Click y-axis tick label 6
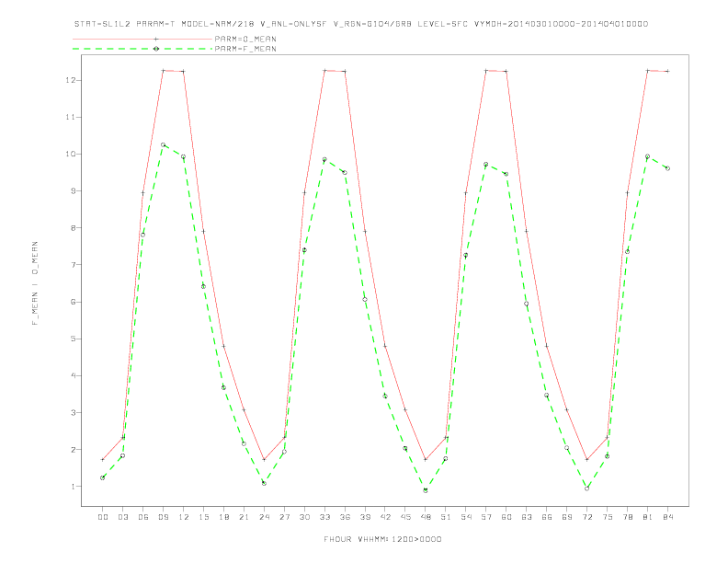Viewport: 728px width, 563px height. pyautogui.click(x=74, y=302)
